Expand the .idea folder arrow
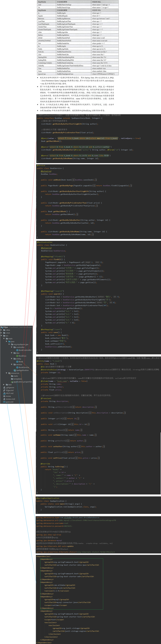The height and width of the screenshot is (644, 161). 1,330
